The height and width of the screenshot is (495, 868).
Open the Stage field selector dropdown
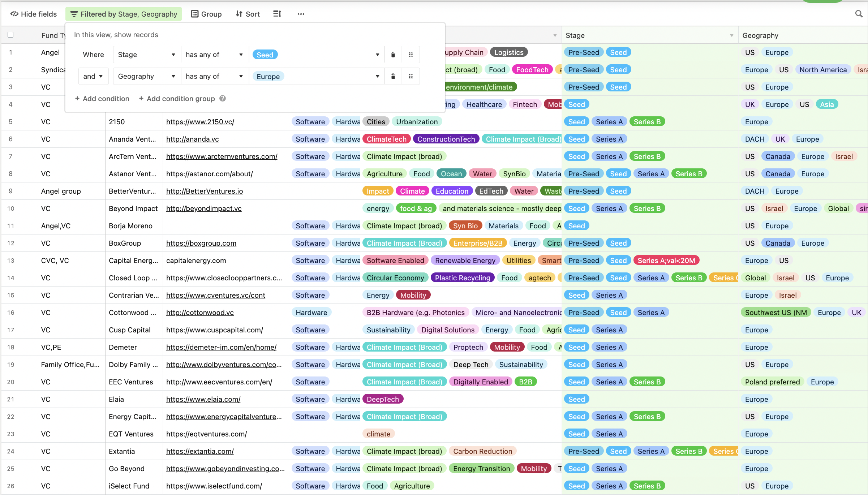point(147,55)
